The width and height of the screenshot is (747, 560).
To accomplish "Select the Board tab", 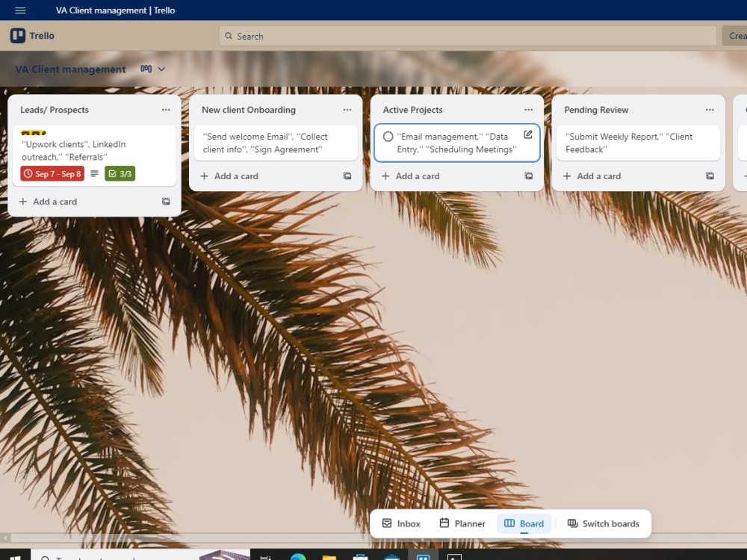I will [x=524, y=523].
